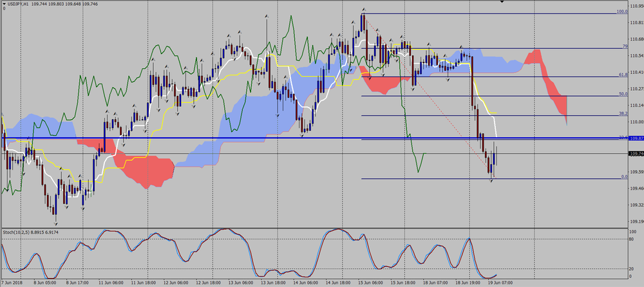The image size is (644, 287).
Task: Click the 11 Jun 06:00 time label
Action: tap(109, 283)
